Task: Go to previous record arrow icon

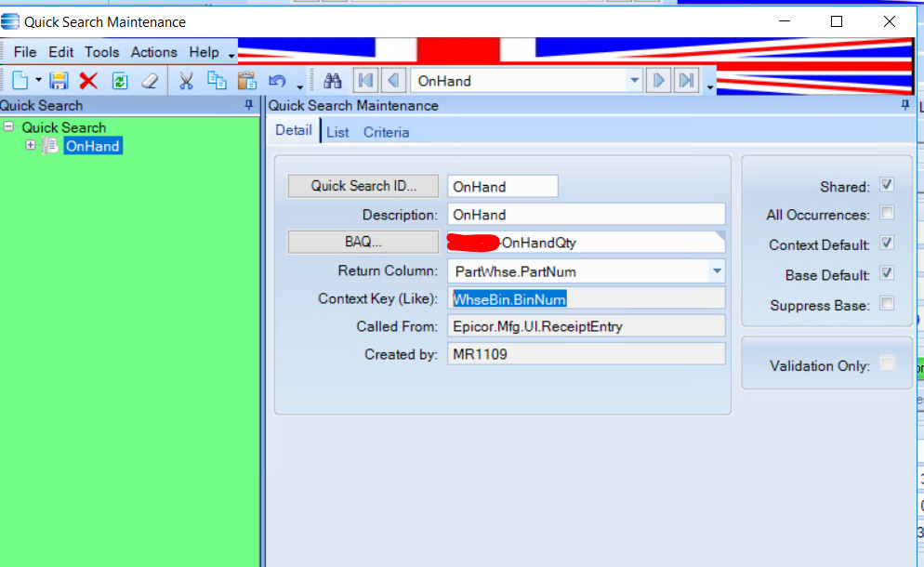Action: click(393, 80)
